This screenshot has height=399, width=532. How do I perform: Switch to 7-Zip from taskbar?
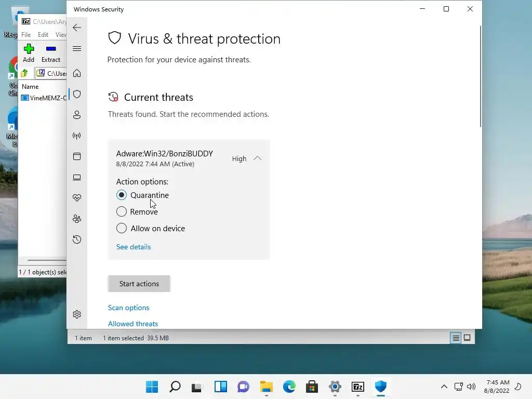[358, 387]
